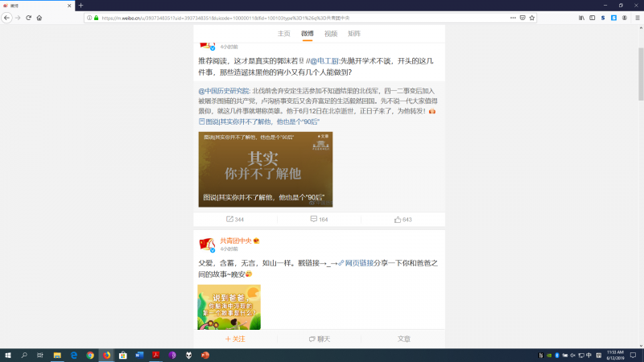The width and height of the screenshot is (644, 362).
Task: Click the muted volume tray icon
Action: [573, 356]
